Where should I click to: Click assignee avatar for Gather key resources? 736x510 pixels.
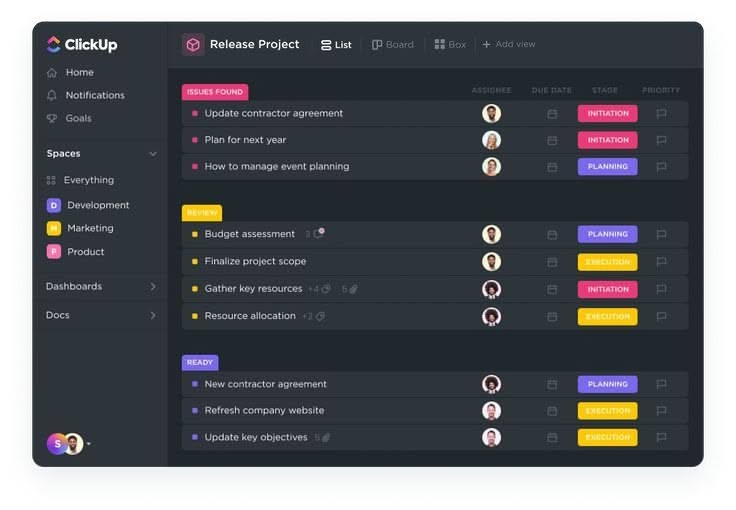491,290
